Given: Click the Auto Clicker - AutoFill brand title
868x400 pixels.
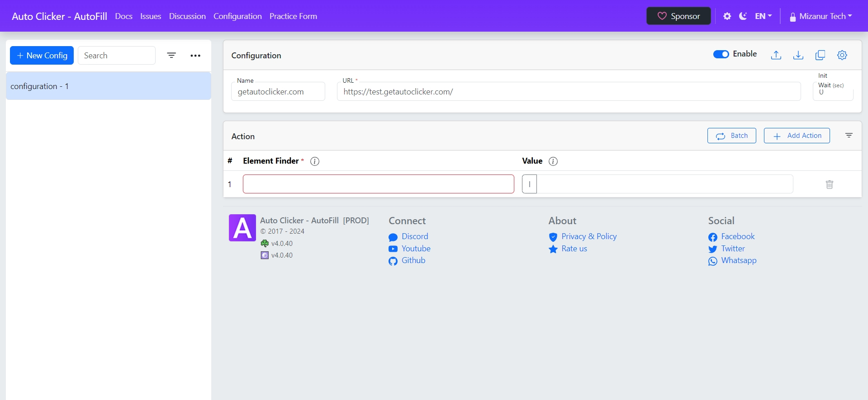Looking at the screenshot, I should (59, 16).
